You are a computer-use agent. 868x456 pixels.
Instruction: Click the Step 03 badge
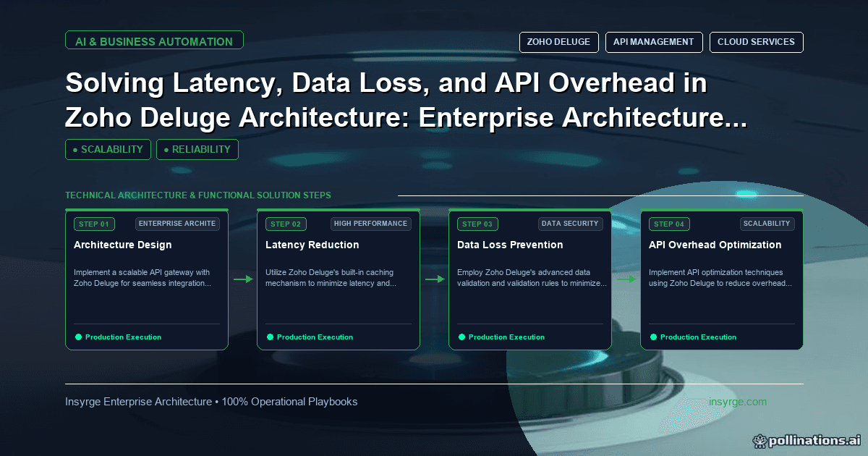click(477, 224)
